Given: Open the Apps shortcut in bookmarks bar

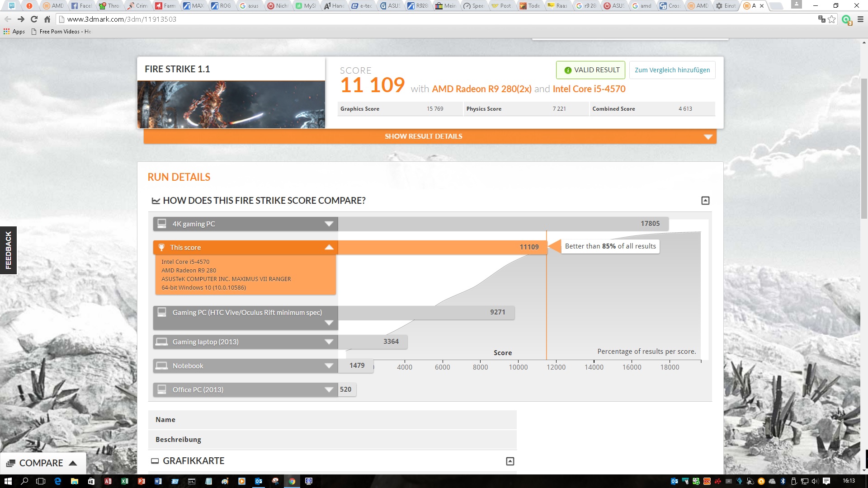Looking at the screenshot, I should tap(14, 31).
